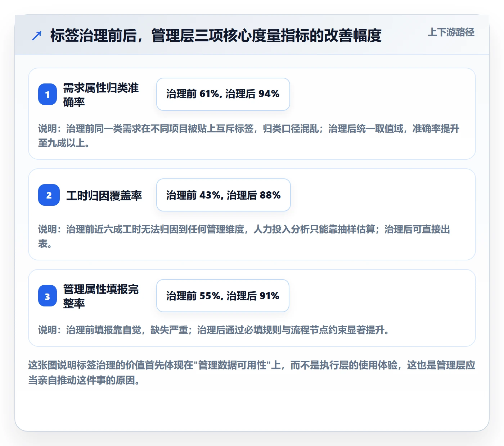The width and height of the screenshot is (504, 446).
Task: Click the note starting 治理前同一类需求
Action: pyautogui.click(x=249, y=136)
